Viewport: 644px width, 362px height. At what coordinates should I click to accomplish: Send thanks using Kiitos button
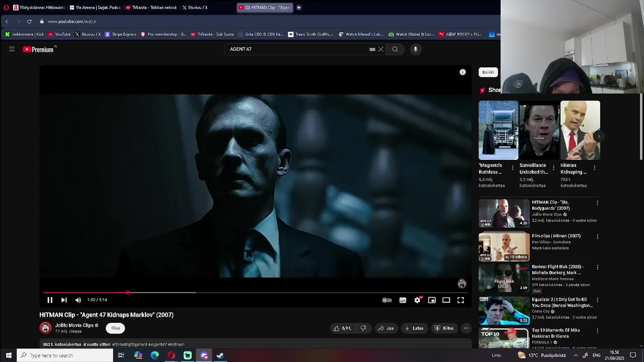pos(444,328)
